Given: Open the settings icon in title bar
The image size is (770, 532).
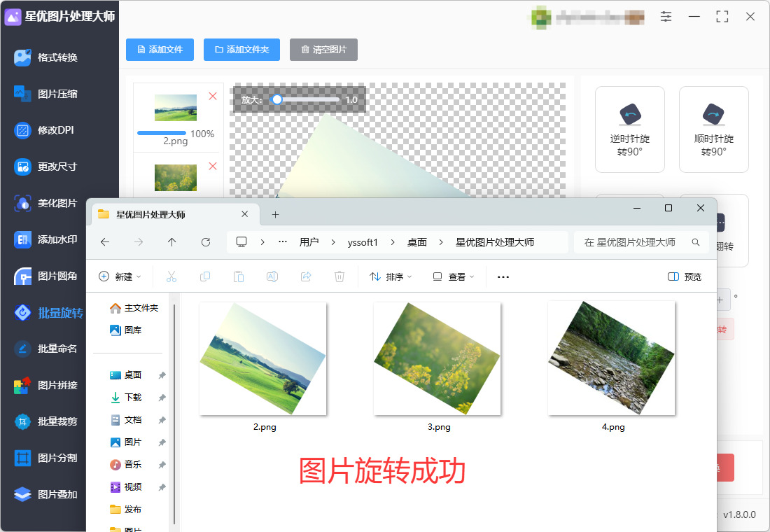Looking at the screenshot, I should click(666, 16).
